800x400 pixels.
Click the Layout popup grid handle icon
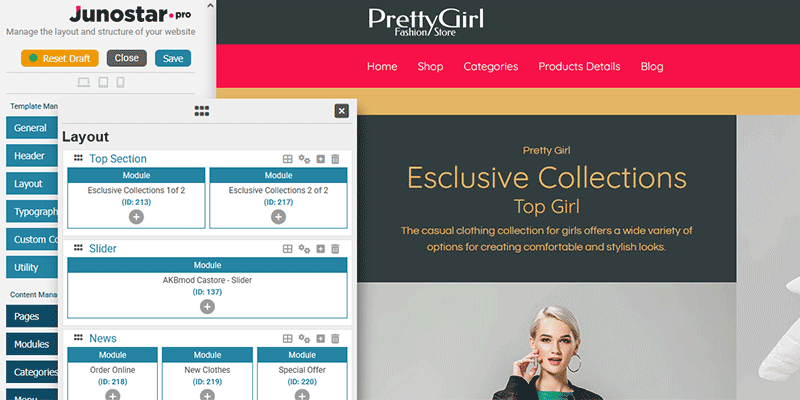202,111
